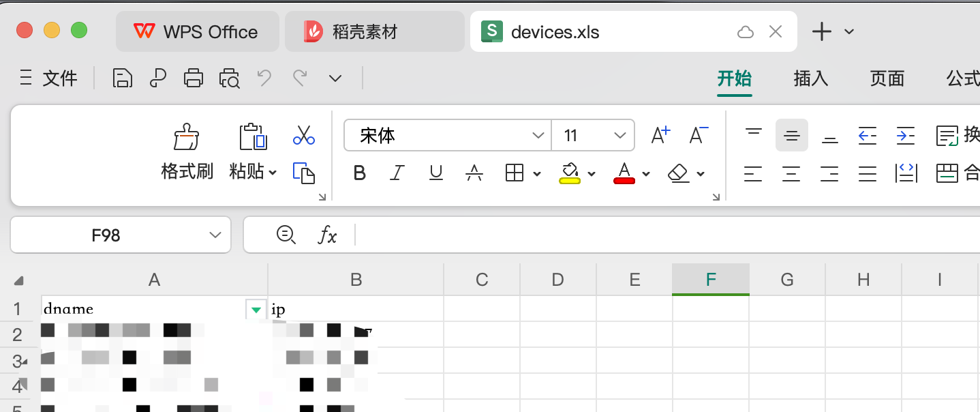This screenshot has width=980, height=412.
Task: Switch to the 插入 ribbon tab
Action: coord(810,78)
